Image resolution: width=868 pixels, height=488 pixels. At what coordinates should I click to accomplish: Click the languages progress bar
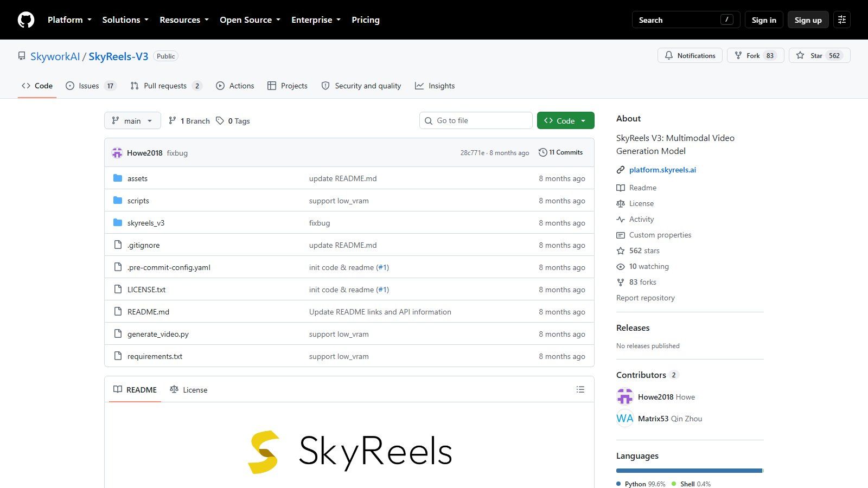pos(690,471)
